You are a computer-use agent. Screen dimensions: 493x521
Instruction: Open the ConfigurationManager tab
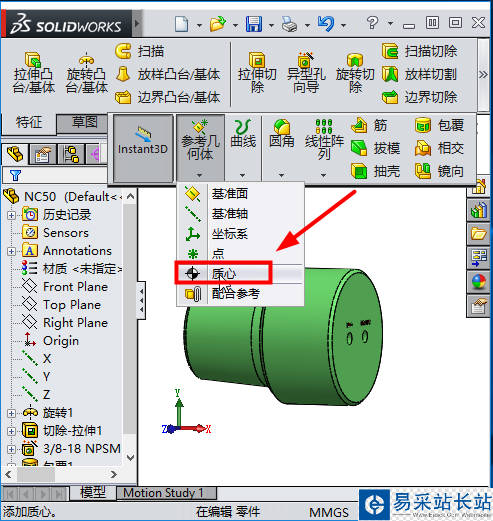pos(71,154)
